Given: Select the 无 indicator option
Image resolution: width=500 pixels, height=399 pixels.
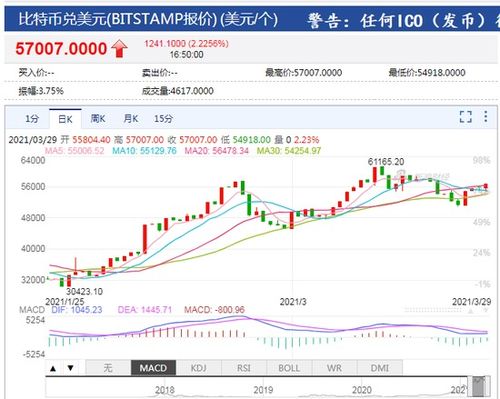Looking at the screenshot, I should pyautogui.click(x=108, y=368).
